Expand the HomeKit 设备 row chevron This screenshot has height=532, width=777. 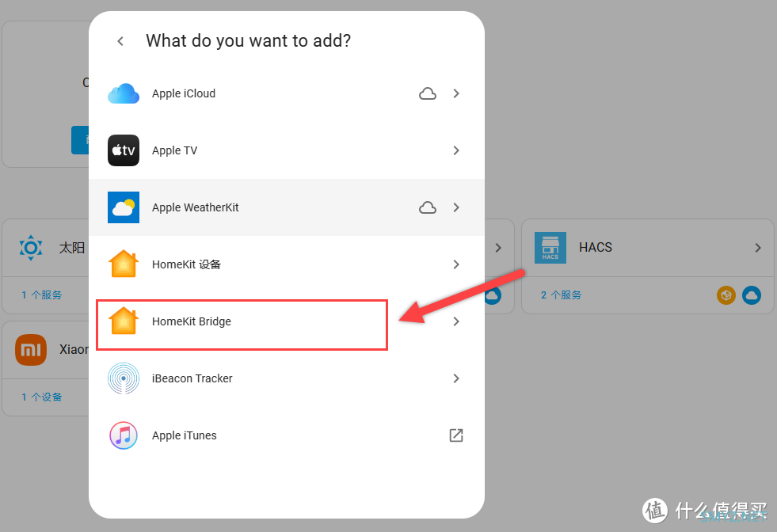click(456, 264)
